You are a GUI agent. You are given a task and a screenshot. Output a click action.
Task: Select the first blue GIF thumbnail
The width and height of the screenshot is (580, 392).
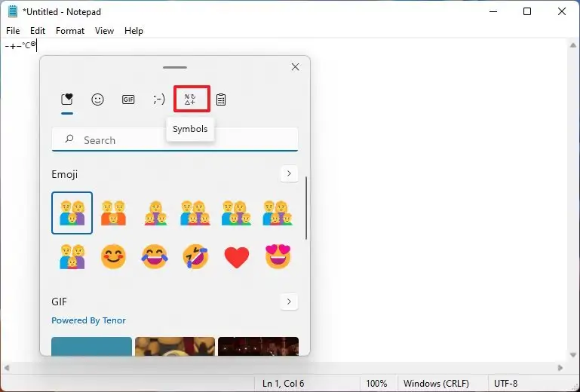pyautogui.click(x=91, y=346)
